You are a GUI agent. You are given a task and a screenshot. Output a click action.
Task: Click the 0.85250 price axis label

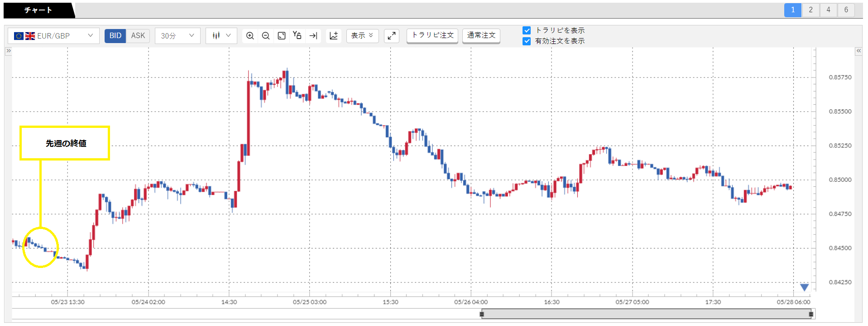point(840,146)
